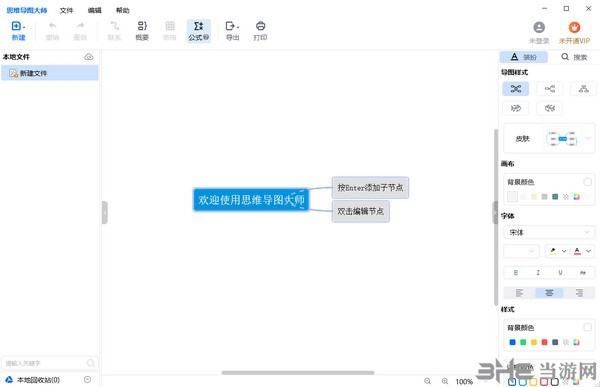Click the left align text icon
The width and height of the screenshot is (600, 387).
tap(519, 293)
